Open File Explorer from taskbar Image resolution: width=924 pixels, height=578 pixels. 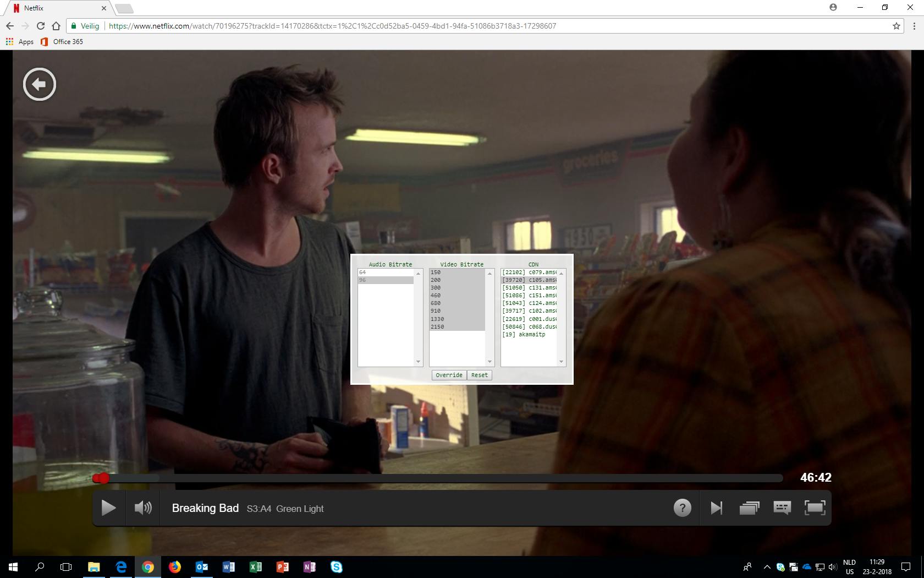pyautogui.click(x=94, y=566)
